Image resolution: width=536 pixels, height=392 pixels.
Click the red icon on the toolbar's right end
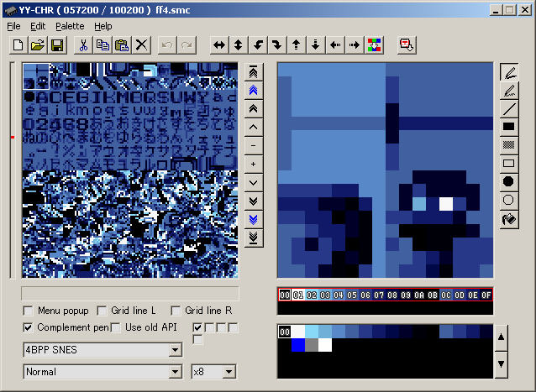(407, 45)
